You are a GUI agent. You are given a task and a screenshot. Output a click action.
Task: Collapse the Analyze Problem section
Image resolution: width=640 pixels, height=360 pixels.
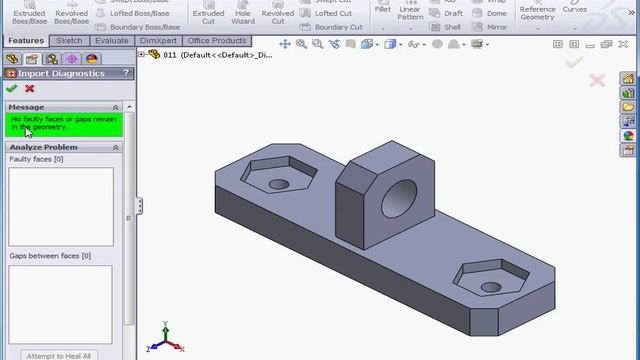[116, 147]
